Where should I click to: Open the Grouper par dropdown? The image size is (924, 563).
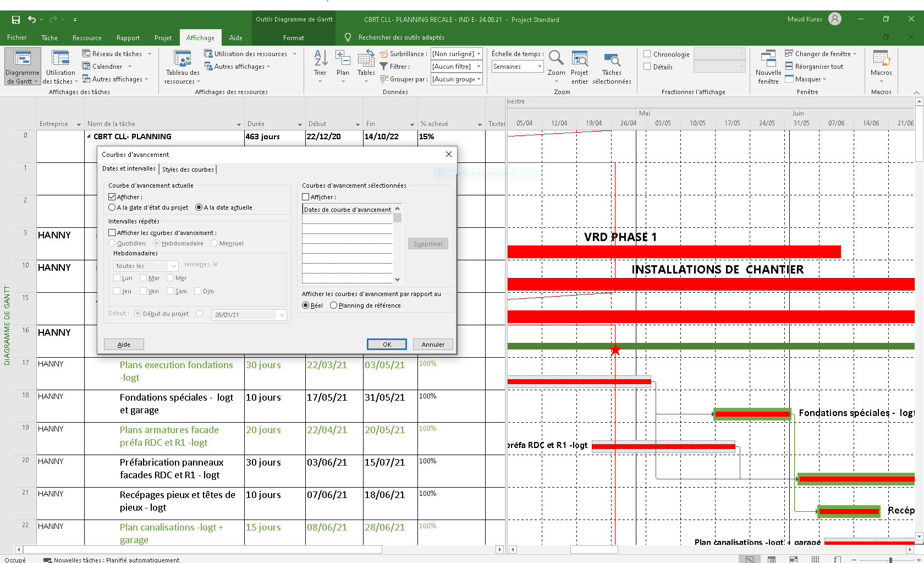[479, 79]
